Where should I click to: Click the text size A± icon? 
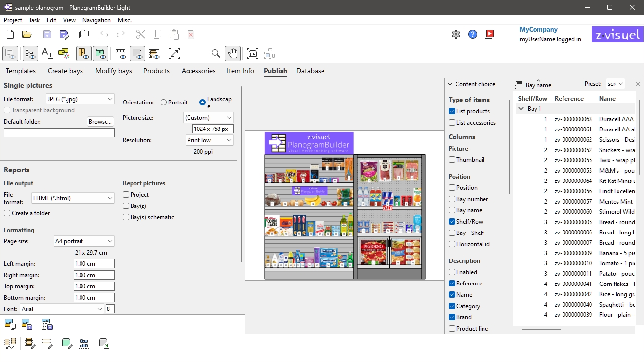pos(47,53)
